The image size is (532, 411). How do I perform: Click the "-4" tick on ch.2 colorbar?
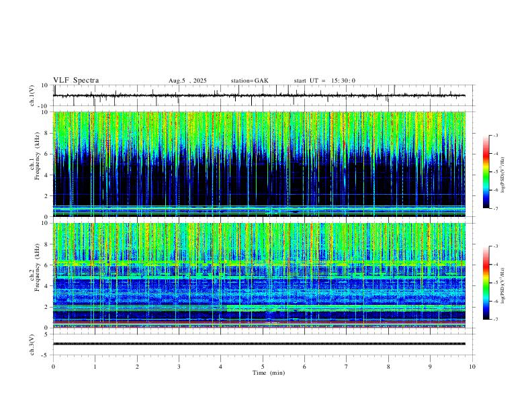tap(495, 265)
